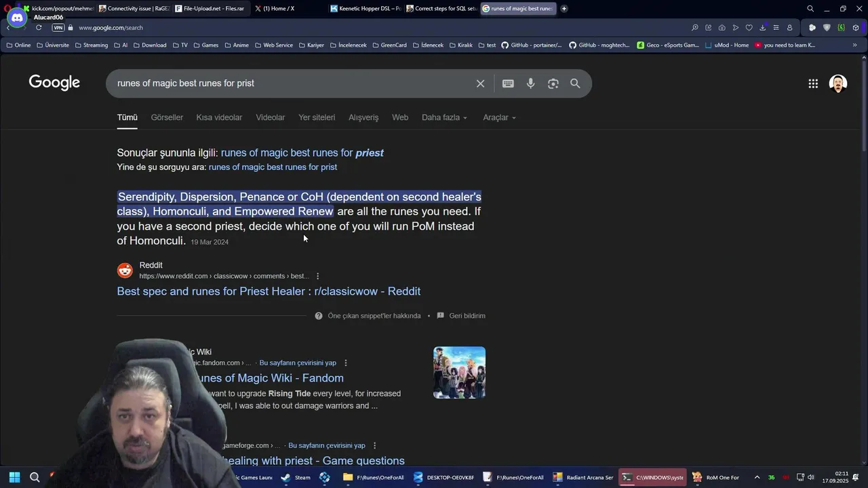Viewport: 868px width, 488px height.
Task: Switch to the Connectivity issue tab
Action: pyautogui.click(x=134, y=9)
